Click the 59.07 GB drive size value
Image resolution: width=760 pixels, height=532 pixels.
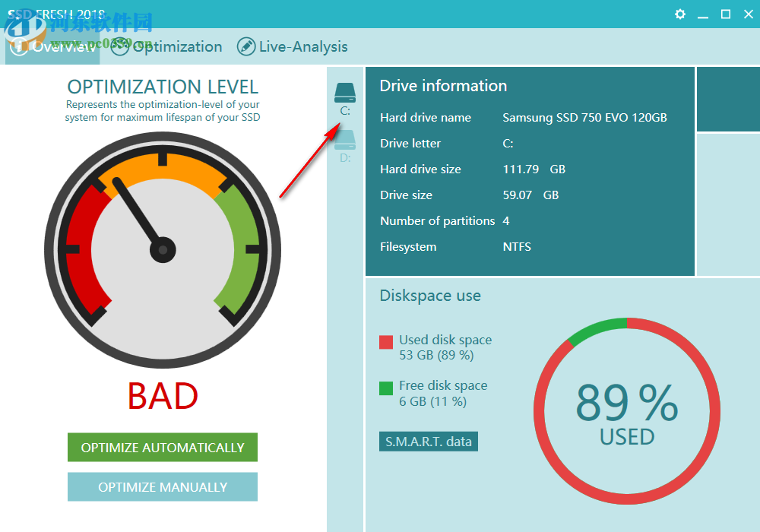click(530, 195)
